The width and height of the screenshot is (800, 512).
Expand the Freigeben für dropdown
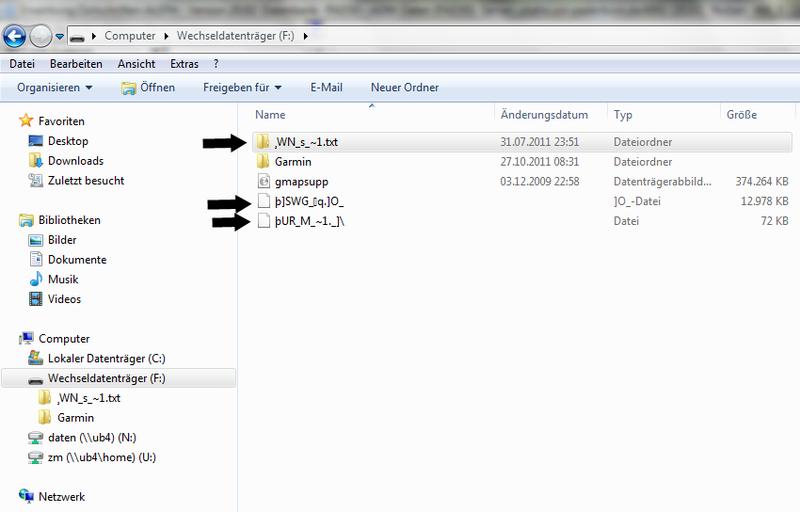[x=241, y=88]
